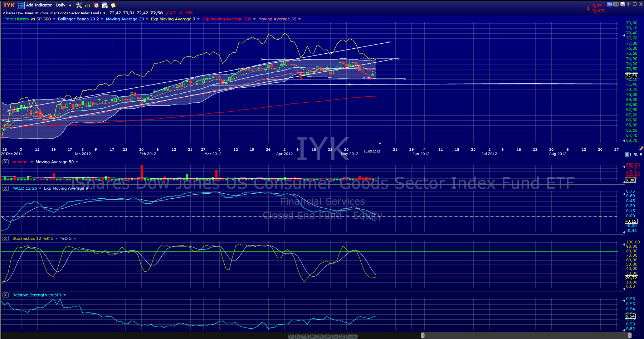
Task: Open the calendar with plus icon
Action: tap(105, 5)
